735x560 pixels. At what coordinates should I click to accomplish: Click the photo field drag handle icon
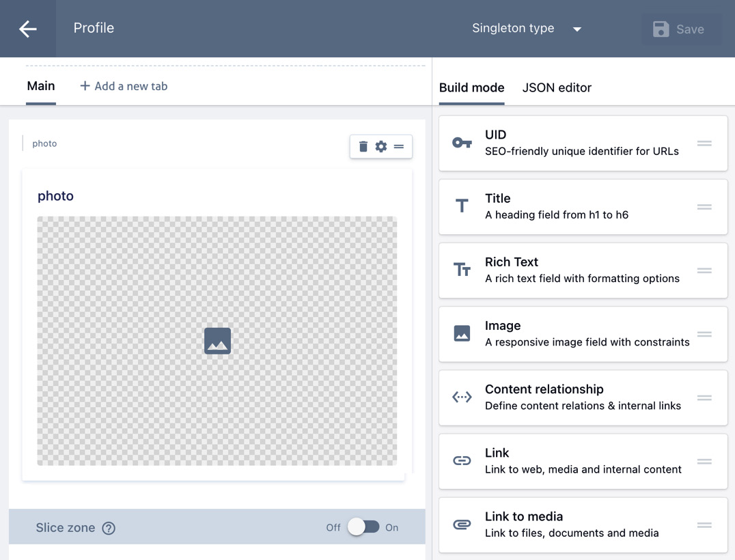pyautogui.click(x=399, y=147)
